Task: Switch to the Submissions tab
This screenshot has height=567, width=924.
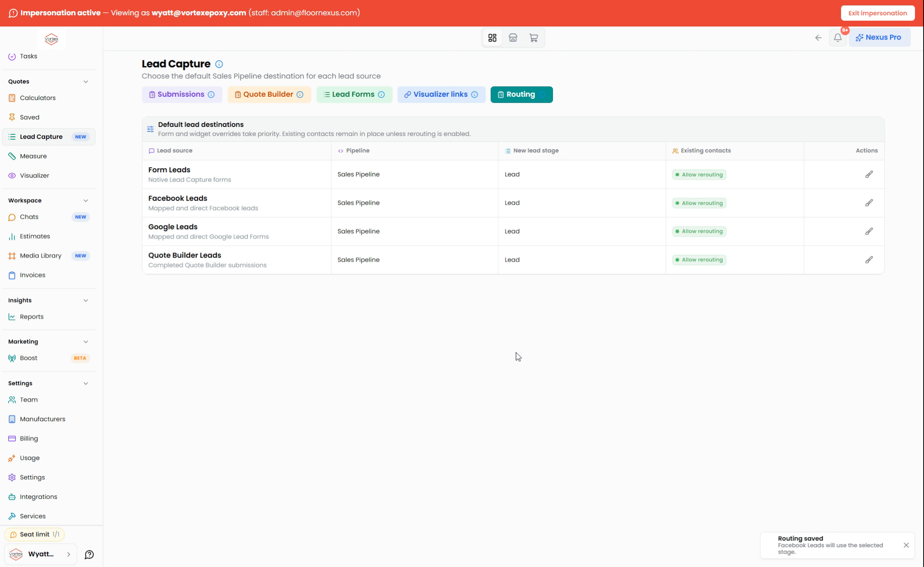Action: 182,95
